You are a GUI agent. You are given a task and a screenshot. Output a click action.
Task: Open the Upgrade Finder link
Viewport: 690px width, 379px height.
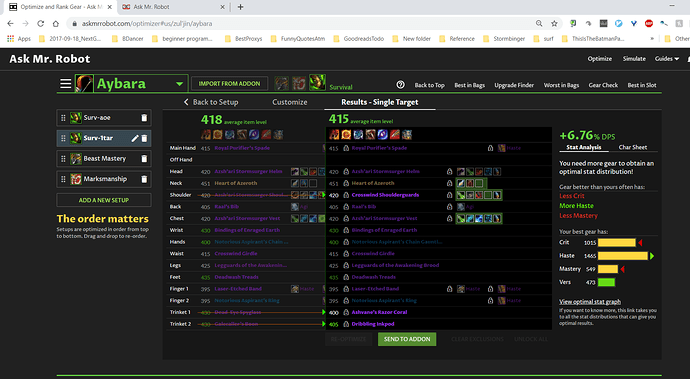coord(514,85)
